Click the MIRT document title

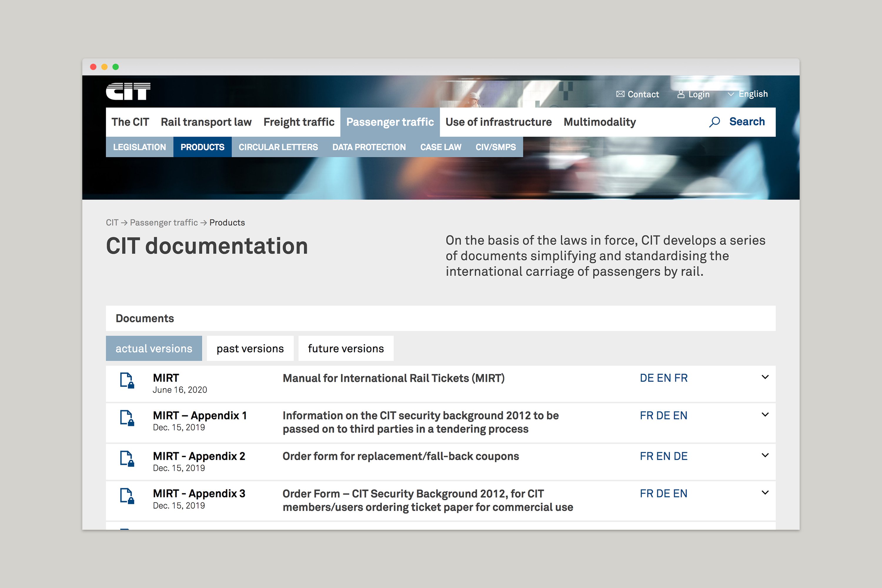(x=166, y=378)
